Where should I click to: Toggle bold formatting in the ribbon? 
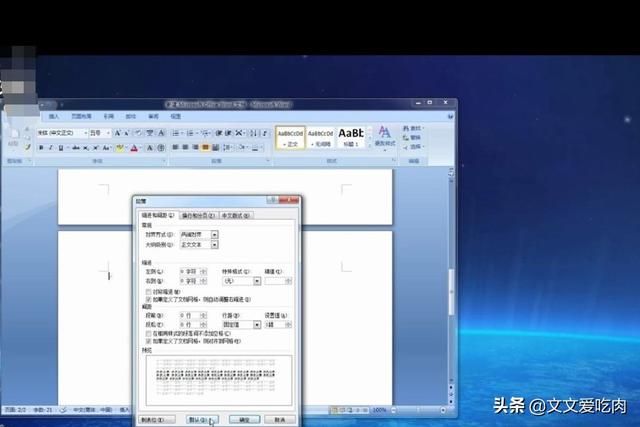click(42, 148)
